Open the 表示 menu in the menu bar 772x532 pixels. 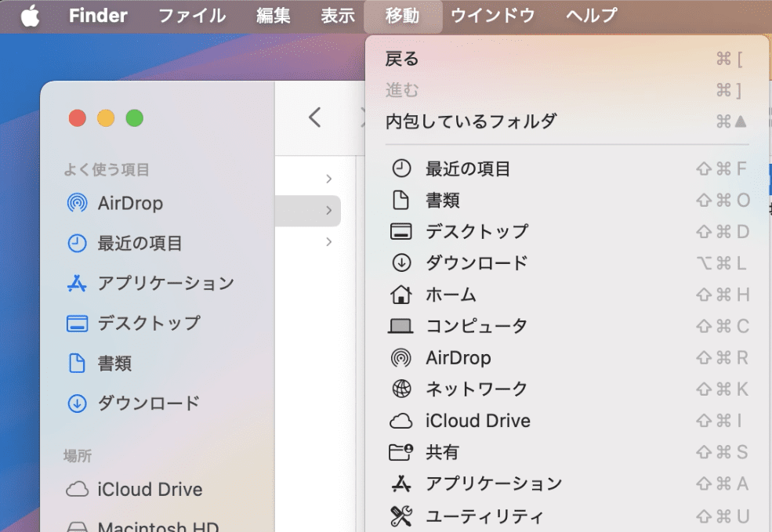(x=338, y=16)
